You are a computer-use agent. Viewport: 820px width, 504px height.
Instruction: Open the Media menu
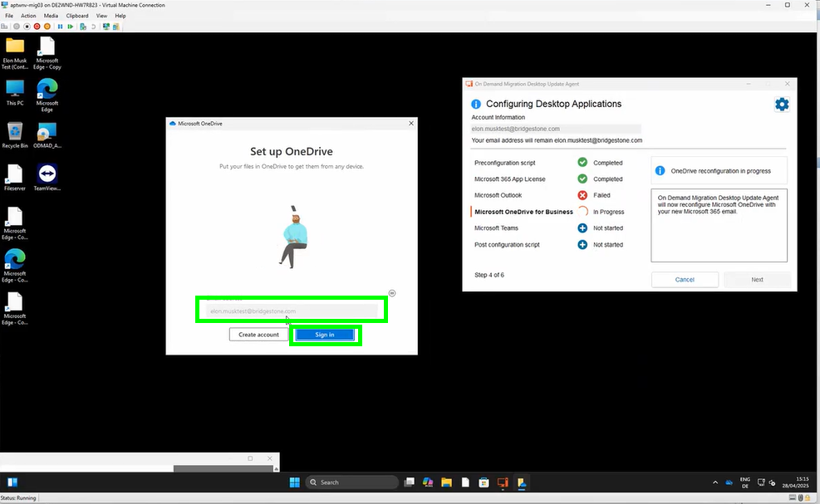51,16
